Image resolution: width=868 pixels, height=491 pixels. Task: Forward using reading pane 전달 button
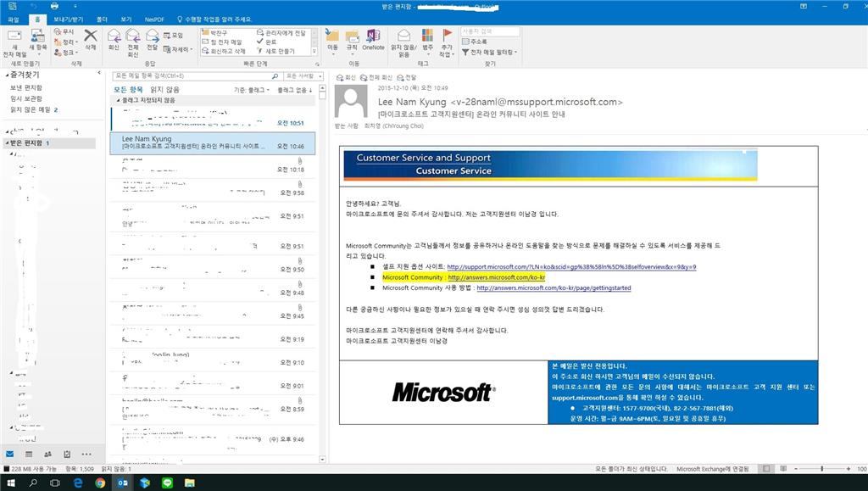click(x=406, y=77)
